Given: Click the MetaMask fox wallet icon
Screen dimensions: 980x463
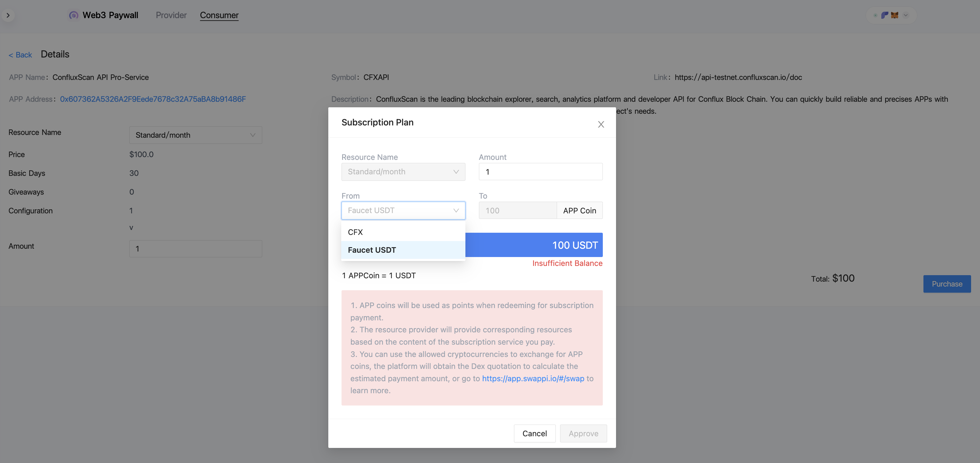Looking at the screenshot, I should [895, 15].
